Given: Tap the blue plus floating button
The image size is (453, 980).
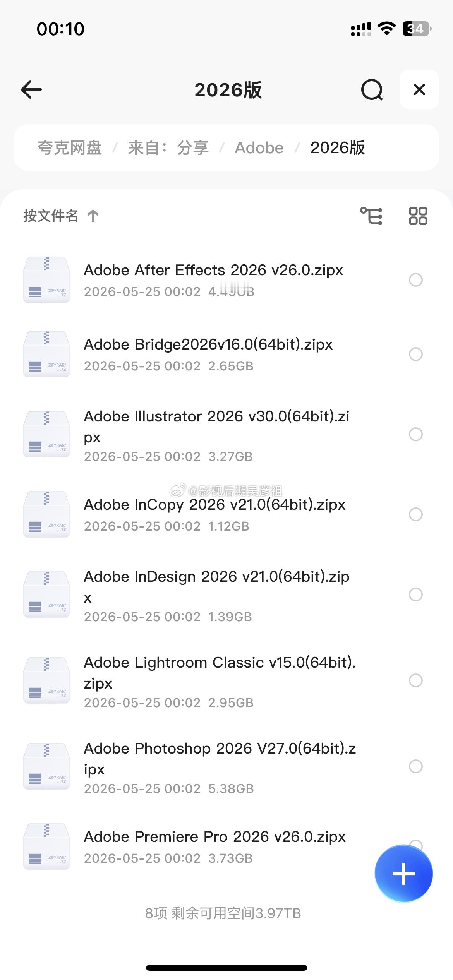Looking at the screenshot, I should tap(403, 874).
